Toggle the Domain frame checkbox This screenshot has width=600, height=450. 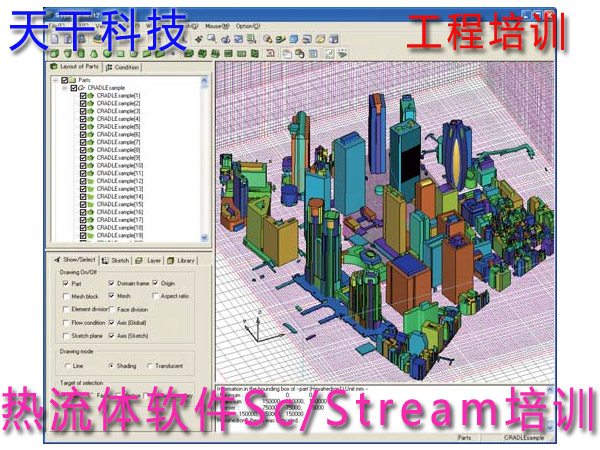pyautogui.click(x=111, y=284)
